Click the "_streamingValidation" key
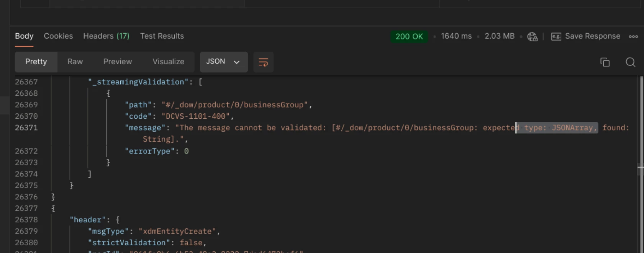644x256 pixels. click(138, 82)
